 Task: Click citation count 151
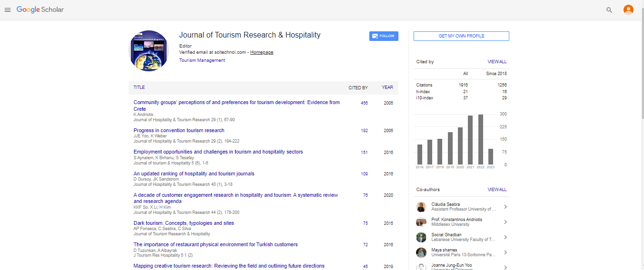click(x=364, y=153)
